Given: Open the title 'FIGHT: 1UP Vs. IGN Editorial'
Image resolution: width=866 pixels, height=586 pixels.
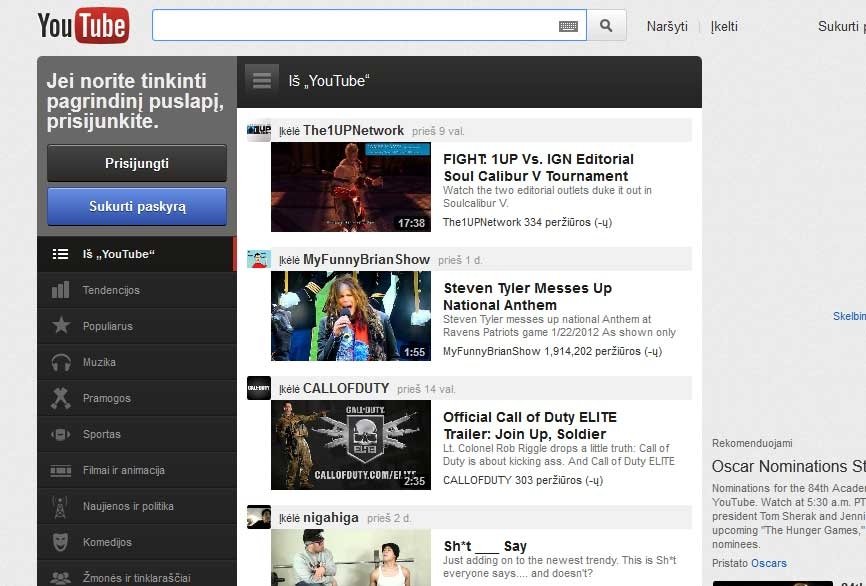Looking at the screenshot, I should click(x=538, y=167).
